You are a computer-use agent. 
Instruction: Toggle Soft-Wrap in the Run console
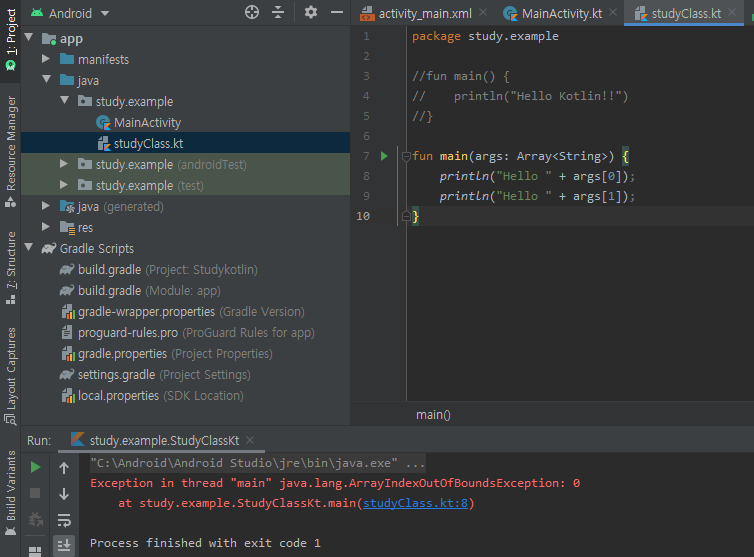click(x=64, y=519)
